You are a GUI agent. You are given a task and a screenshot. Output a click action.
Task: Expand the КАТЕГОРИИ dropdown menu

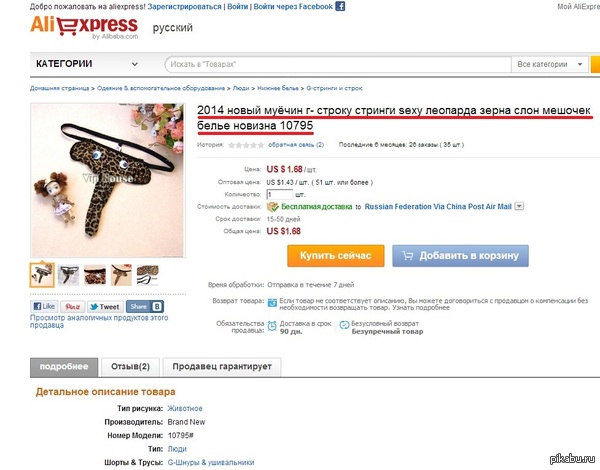(x=87, y=64)
